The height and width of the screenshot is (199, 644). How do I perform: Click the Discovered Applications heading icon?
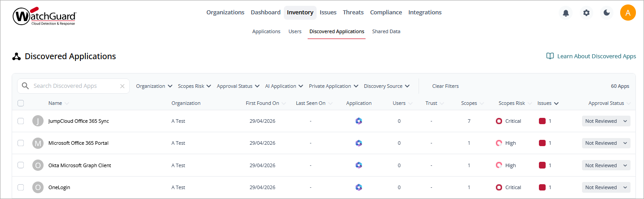[16, 56]
